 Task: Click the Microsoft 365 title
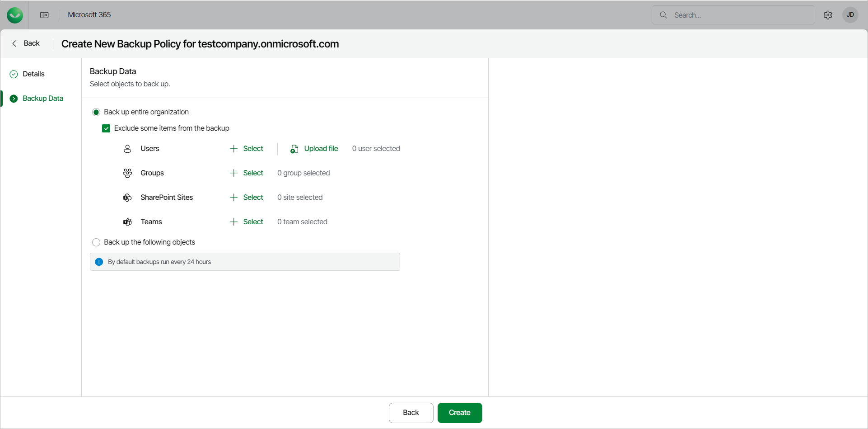89,15
